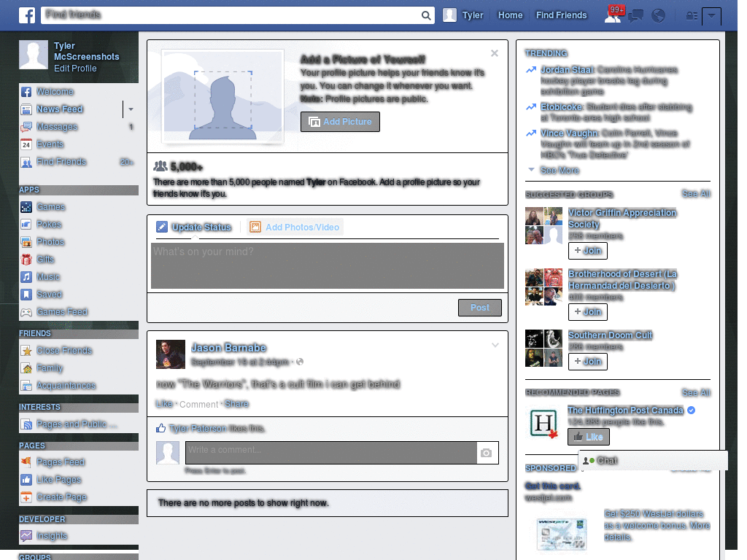Click the Pages Feed flag icon
Image resolution: width=747 pixels, height=560 pixels.
click(x=26, y=462)
